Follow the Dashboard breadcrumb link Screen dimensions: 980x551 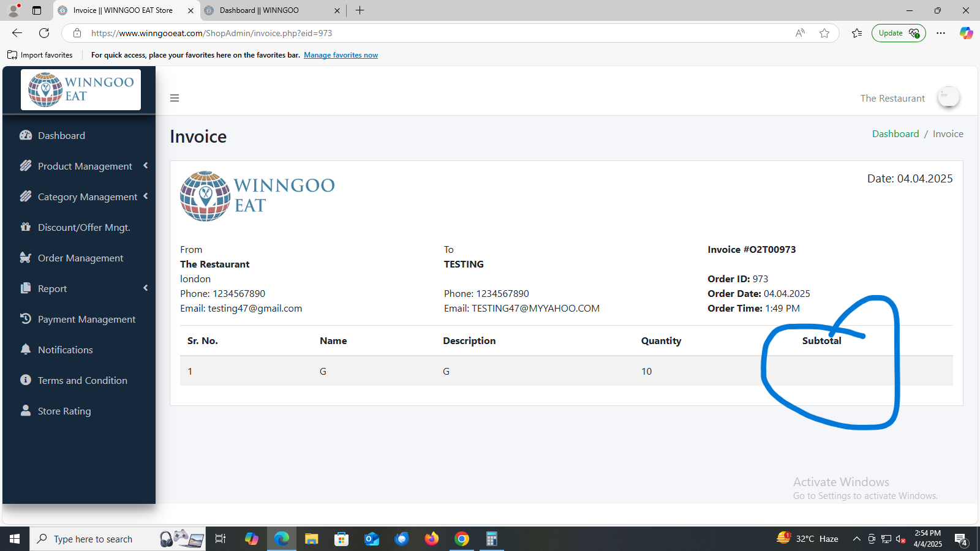895,134
